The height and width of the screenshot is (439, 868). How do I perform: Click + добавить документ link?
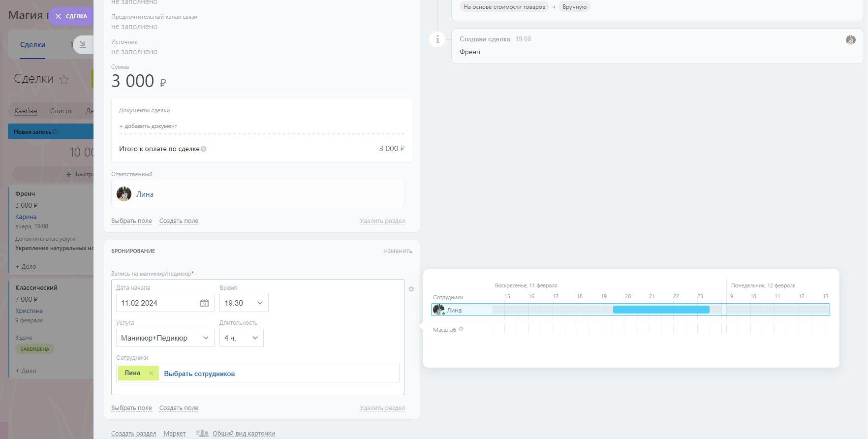148,126
